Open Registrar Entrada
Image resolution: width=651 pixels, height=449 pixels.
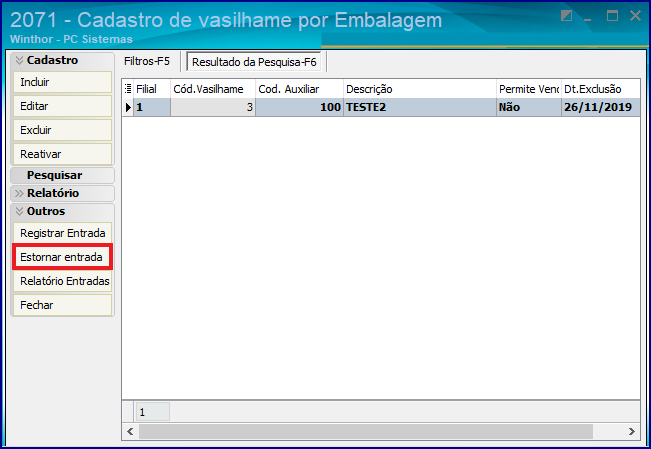(x=62, y=233)
